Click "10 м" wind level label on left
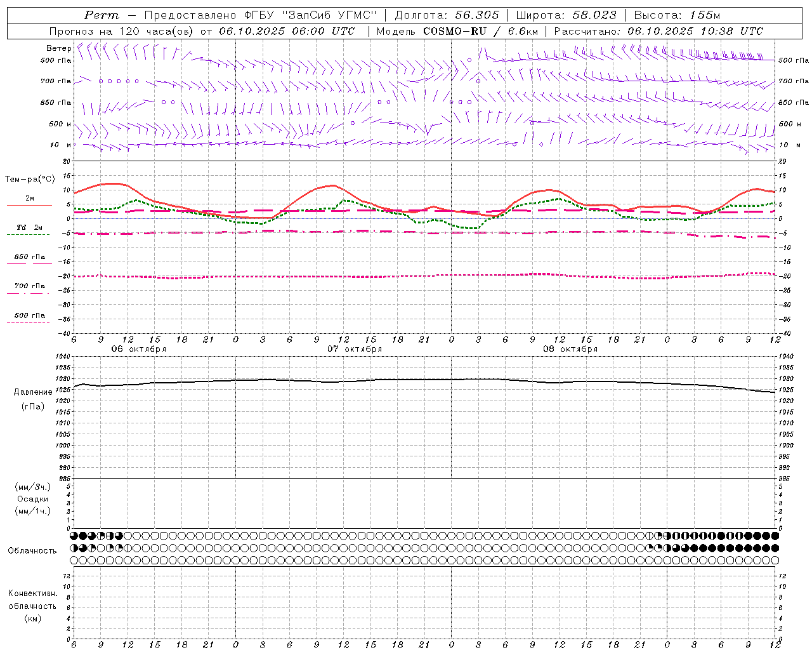Image resolution: width=812 pixels, height=650 pixels. 61,145
